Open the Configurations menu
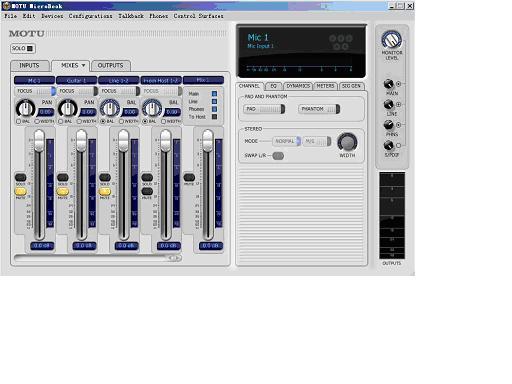This screenshot has width=512, height=384. [x=90, y=16]
